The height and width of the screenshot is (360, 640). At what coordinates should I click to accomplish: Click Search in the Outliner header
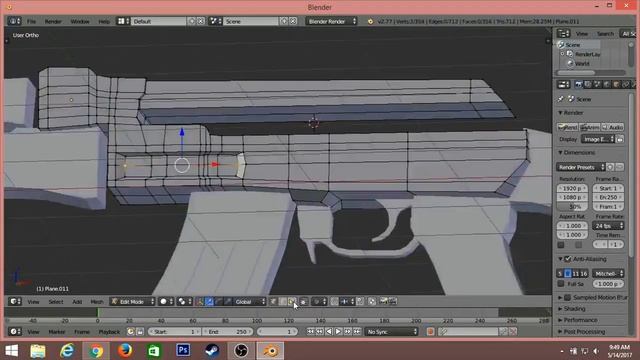605,34
